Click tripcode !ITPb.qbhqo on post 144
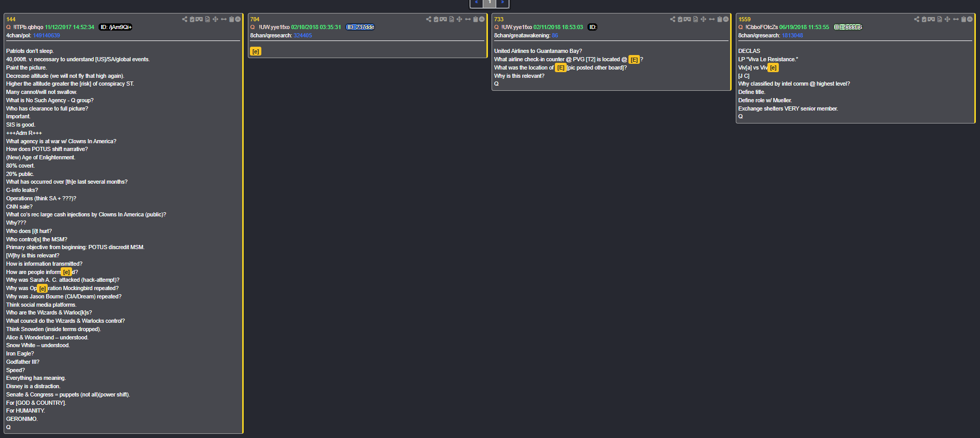 [29, 27]
